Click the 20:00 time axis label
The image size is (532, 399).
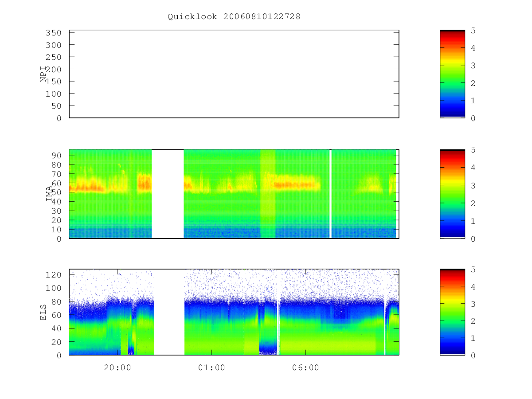pyautogui.click(x=117, y=368)
